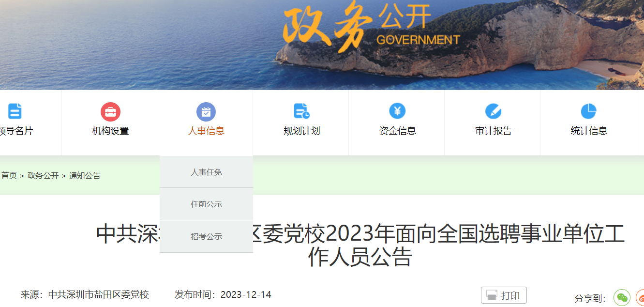Click the article title text
644x307 pixels.
360,245
